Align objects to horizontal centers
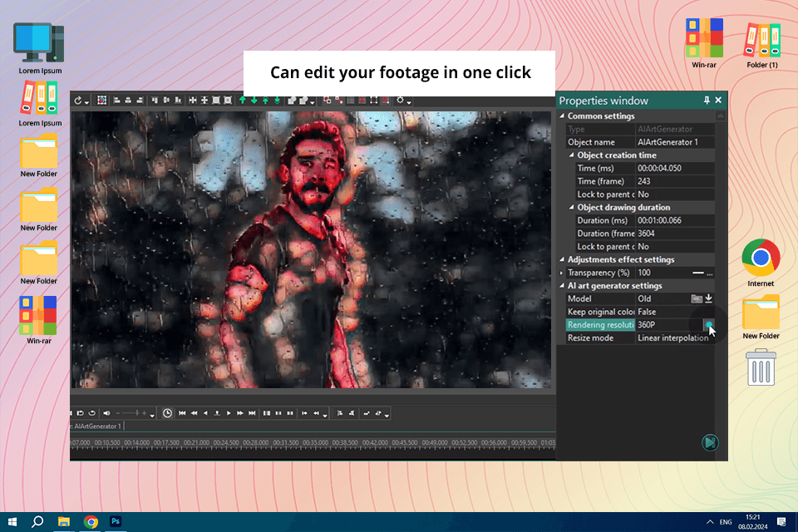This screenshot has width=798, height=532. [x=128, y=101]
